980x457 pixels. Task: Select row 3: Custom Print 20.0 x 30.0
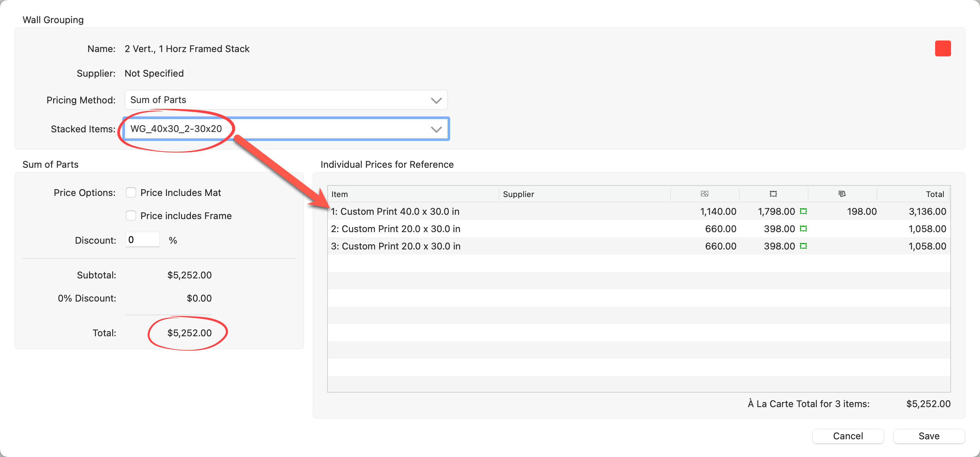coord(396,246)
